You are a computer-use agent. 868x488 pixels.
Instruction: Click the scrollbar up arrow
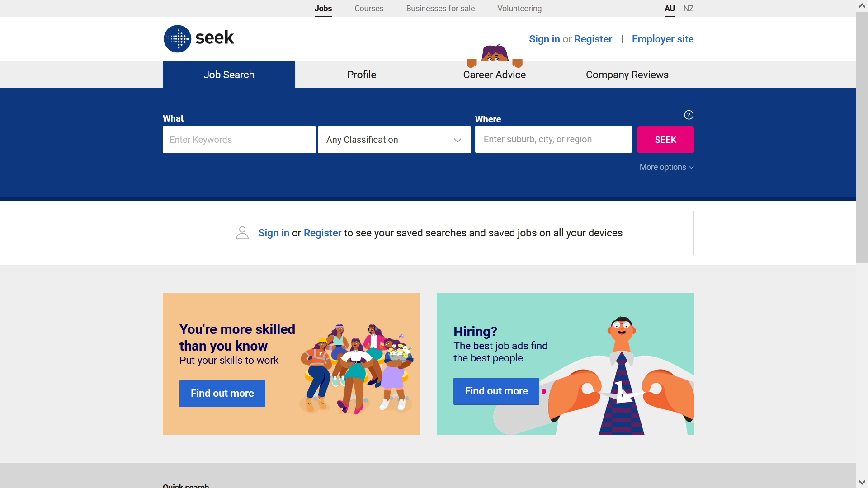click(x=862, y=6)
